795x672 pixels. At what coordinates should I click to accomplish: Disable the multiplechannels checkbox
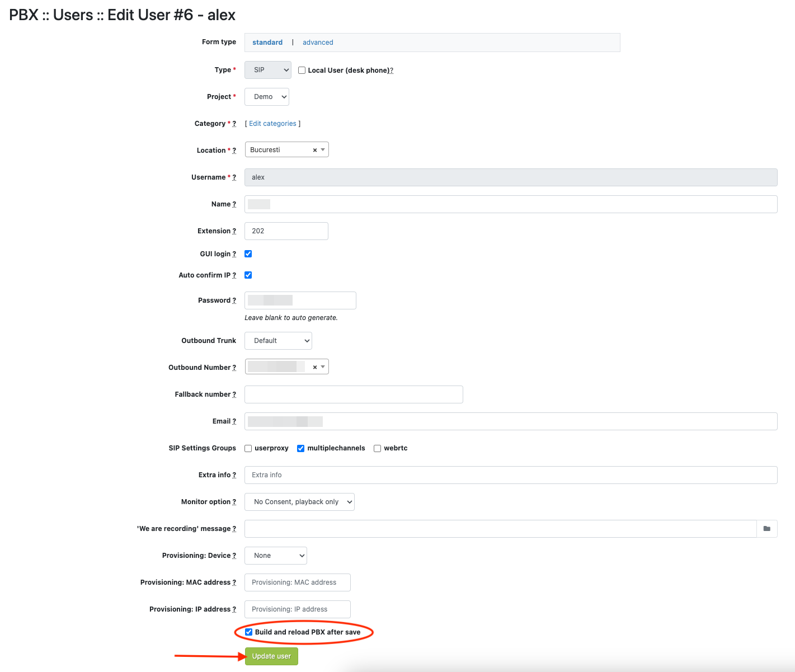301,448
